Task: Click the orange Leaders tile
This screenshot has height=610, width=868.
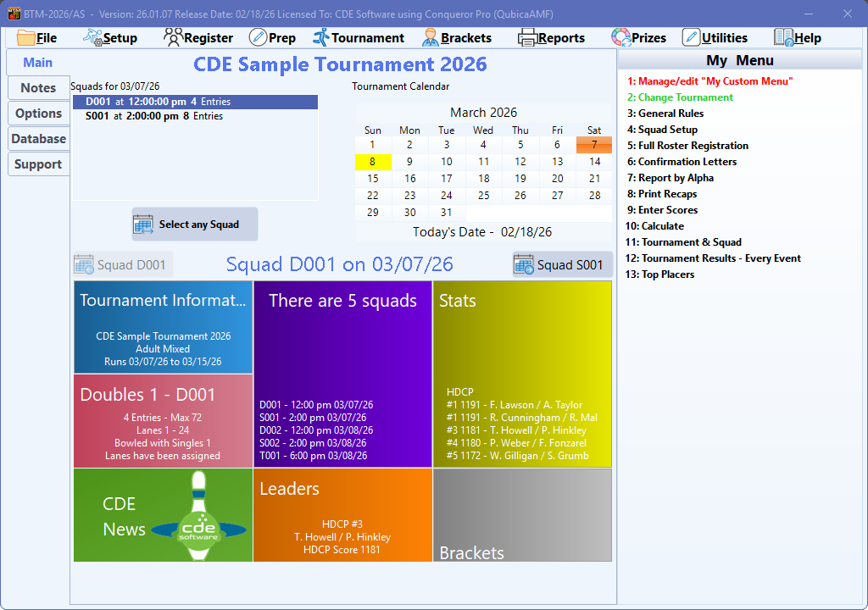Action: tap(342, 515)
